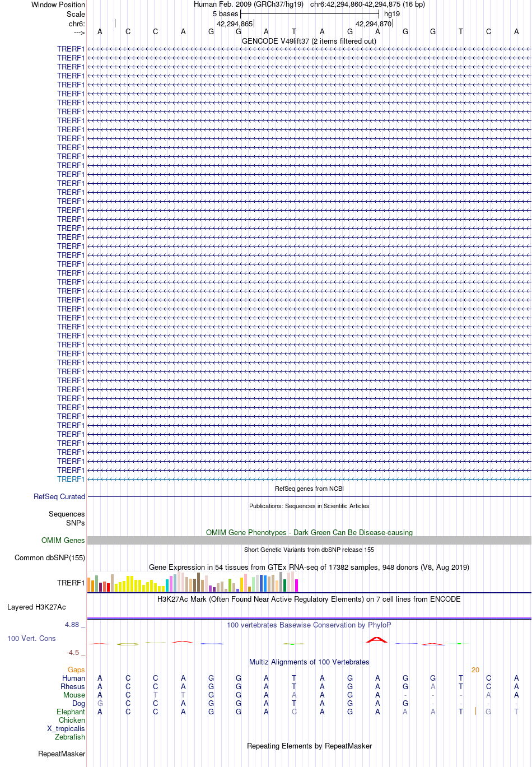Click the SNPs track label
Image resolution: width=532 pixels, height=767 pixels.
tap(76, 523)
